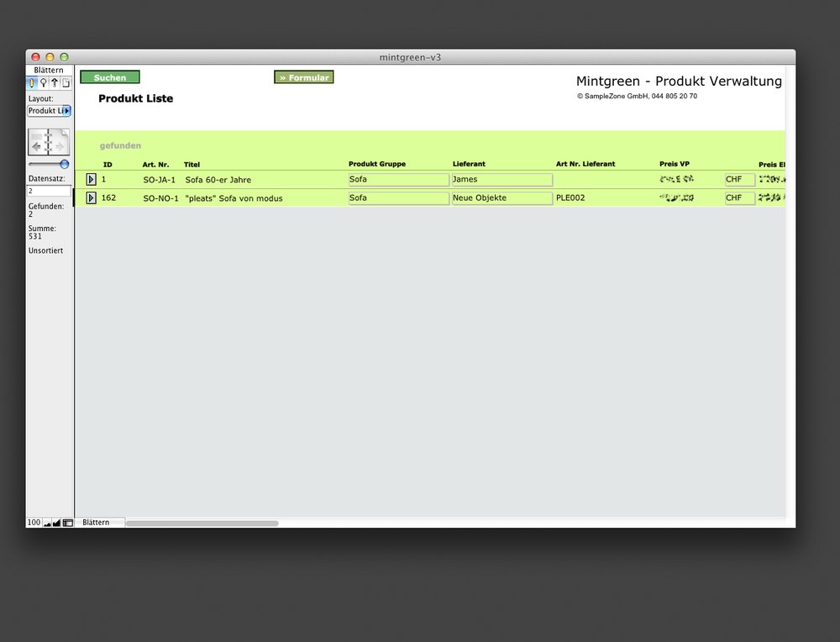Open Preview mode page icon
This screenshot has height=642, width=840.
click(x=65, y=83)
